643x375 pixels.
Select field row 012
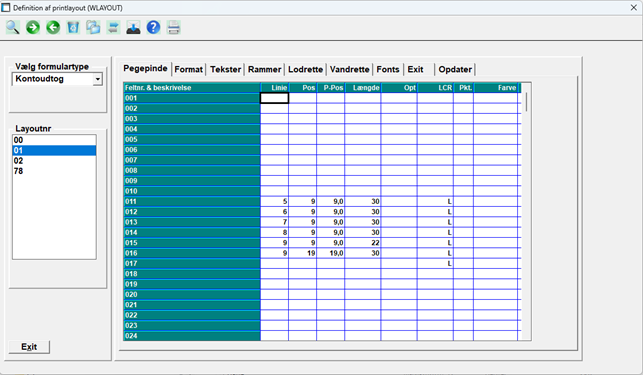point(192,212)
